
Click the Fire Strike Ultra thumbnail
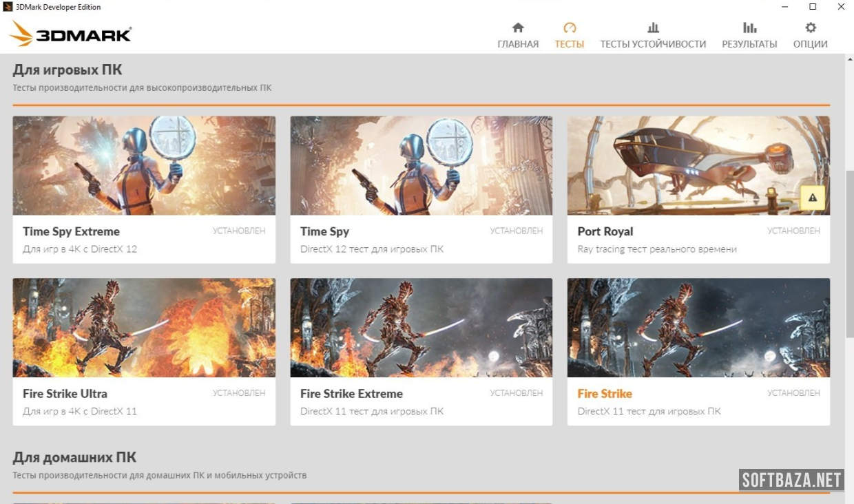144,328
